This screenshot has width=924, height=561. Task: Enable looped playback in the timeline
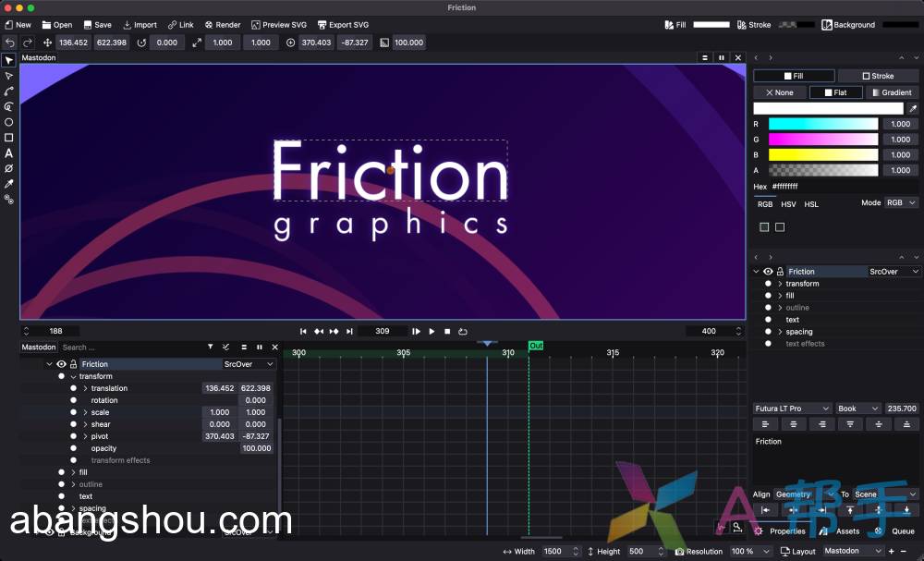[x=462, y=331]
